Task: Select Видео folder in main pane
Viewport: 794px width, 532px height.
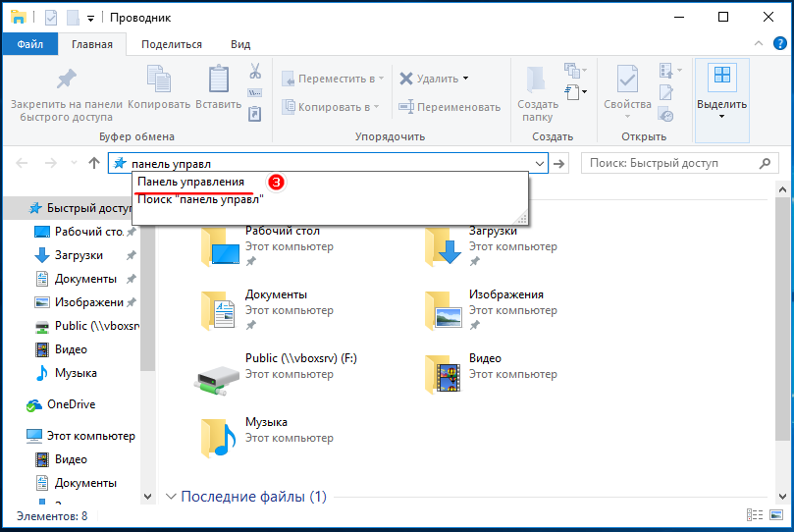Action: click(491, 374)
